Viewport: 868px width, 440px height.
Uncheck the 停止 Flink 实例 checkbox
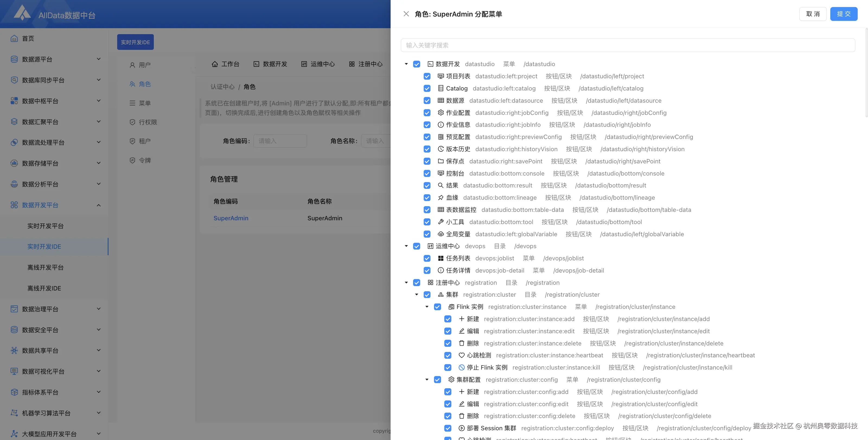pyautogui.click(x=448, y=368)
